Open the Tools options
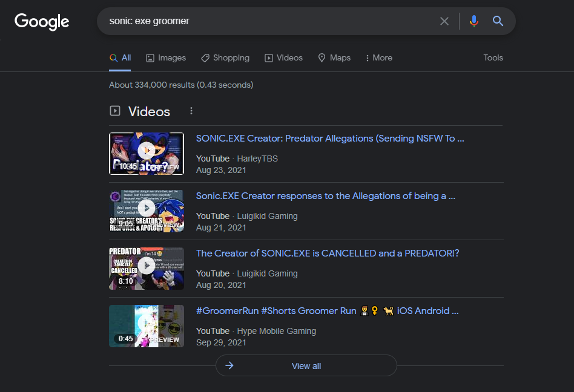The height and width of the screenshot is (392, 574). pyautogui.click(x=493, y=58)
